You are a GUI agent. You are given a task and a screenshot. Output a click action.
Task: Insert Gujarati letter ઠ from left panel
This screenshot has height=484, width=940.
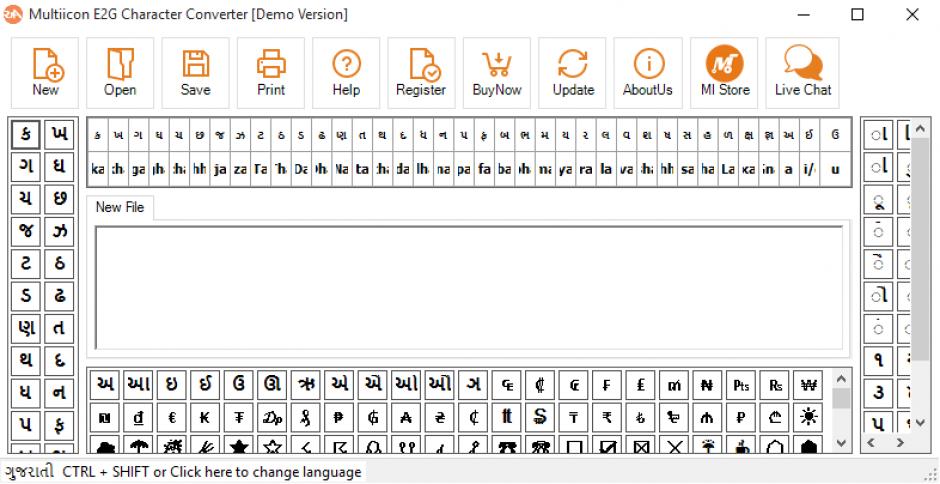pyautogui.click(x=59, y=264)
